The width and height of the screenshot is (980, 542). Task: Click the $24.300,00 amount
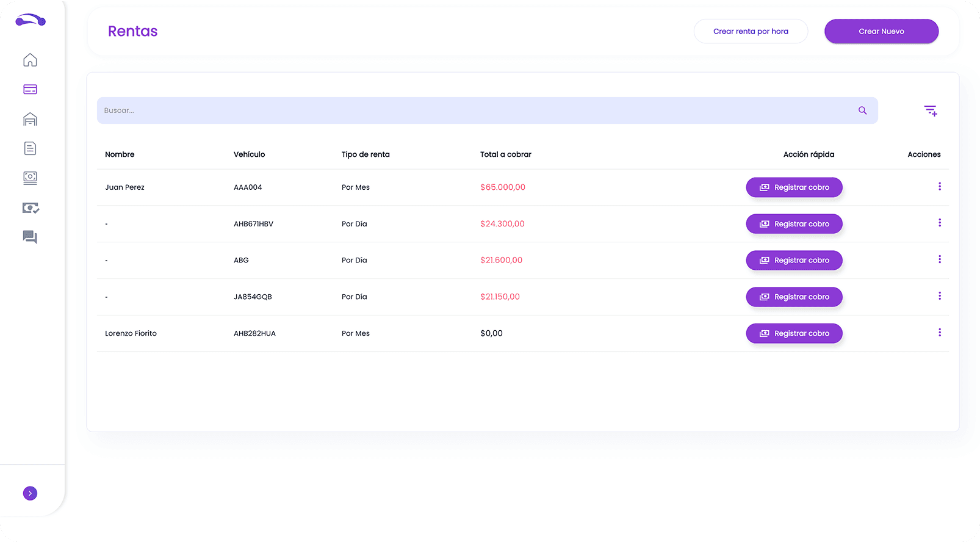tap(502, 224)
